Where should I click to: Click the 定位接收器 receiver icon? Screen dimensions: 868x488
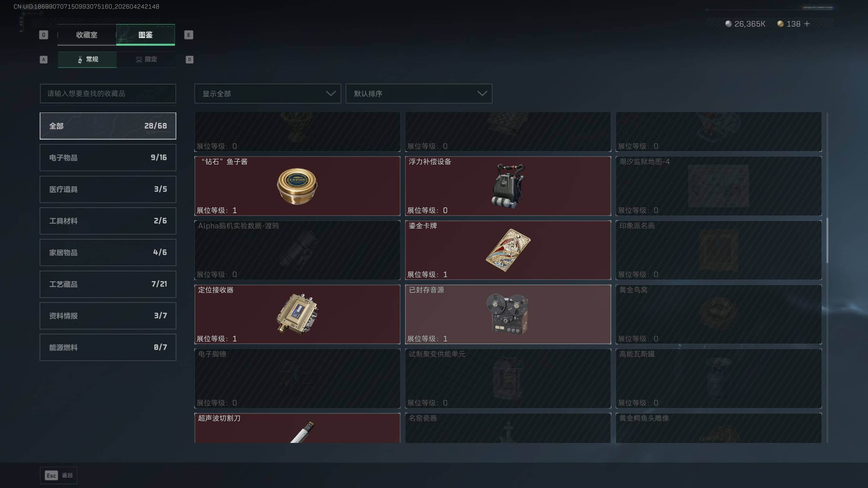(297, 314)
